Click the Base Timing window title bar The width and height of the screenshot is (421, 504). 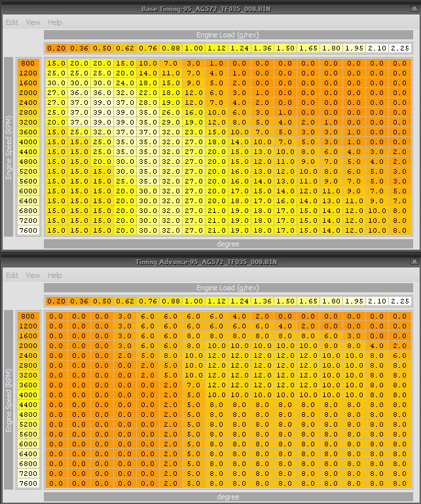tap(206, 9)
